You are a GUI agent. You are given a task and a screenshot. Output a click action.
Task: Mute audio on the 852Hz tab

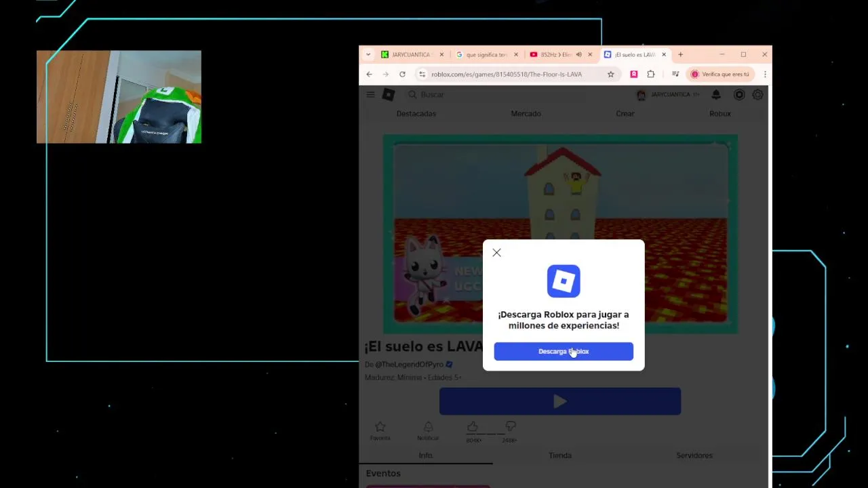tap(578, 54)
